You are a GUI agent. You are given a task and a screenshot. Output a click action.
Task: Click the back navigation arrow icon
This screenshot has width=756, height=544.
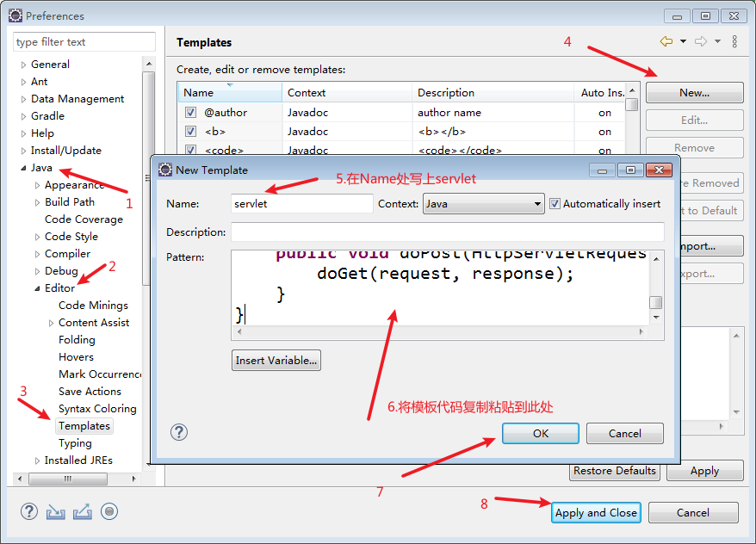tap(666, 42)
